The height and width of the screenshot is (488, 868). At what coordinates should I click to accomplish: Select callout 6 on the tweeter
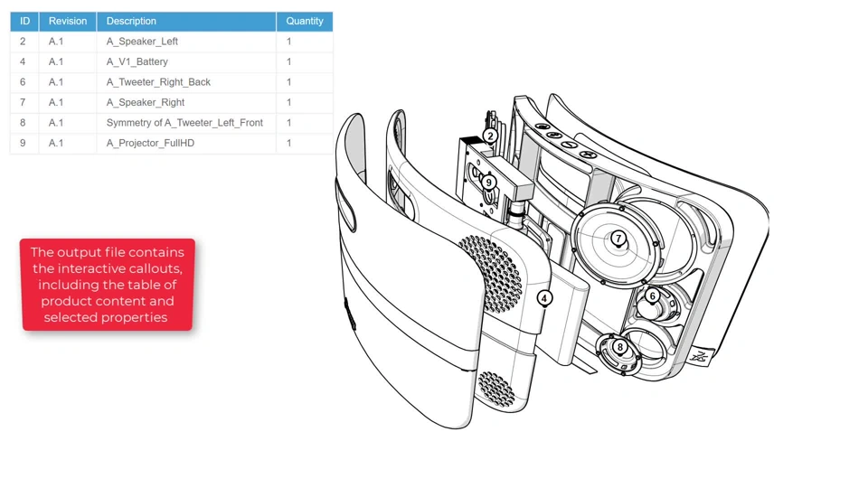point(652,296)
